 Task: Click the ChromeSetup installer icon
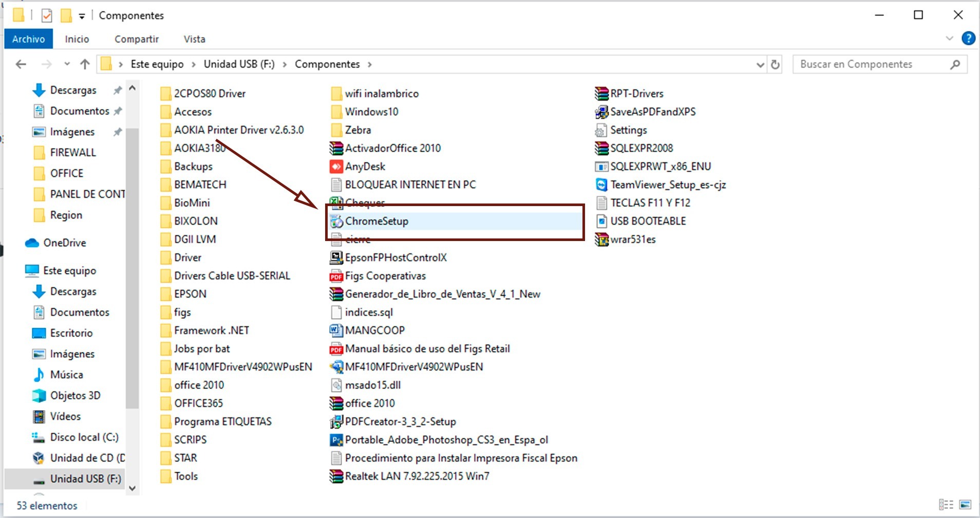pyautogui.click(x=336, y=221)
